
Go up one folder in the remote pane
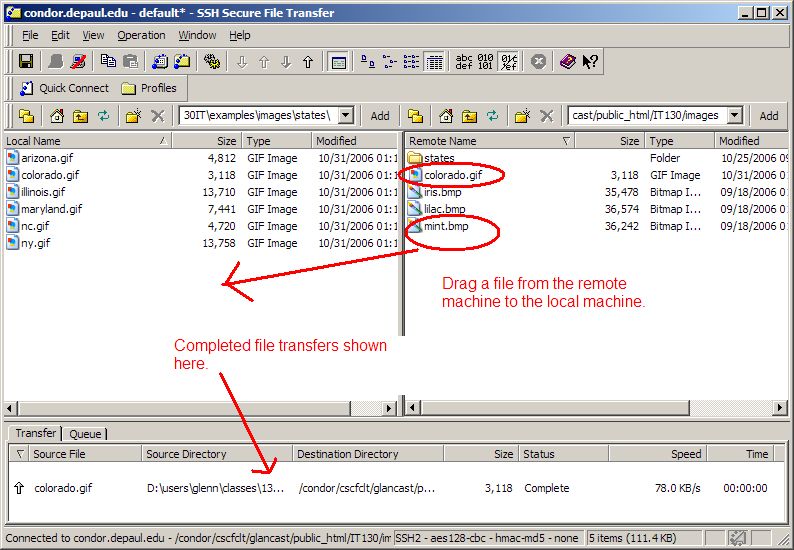point(469,116)
